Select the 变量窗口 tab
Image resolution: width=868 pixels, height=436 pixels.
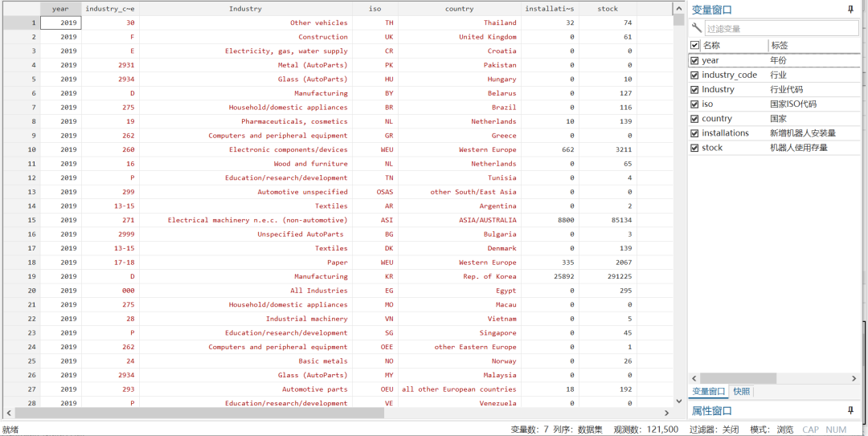pos(709,391)
